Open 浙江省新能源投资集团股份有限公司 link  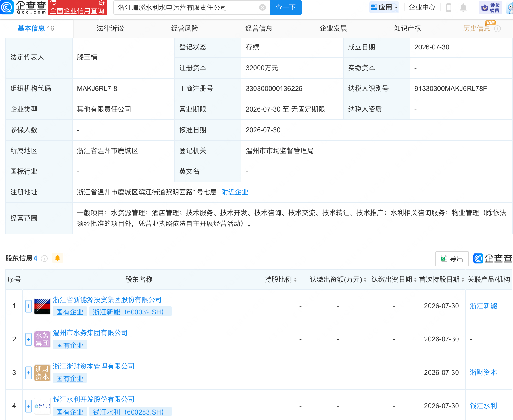[x=107, y=300]
